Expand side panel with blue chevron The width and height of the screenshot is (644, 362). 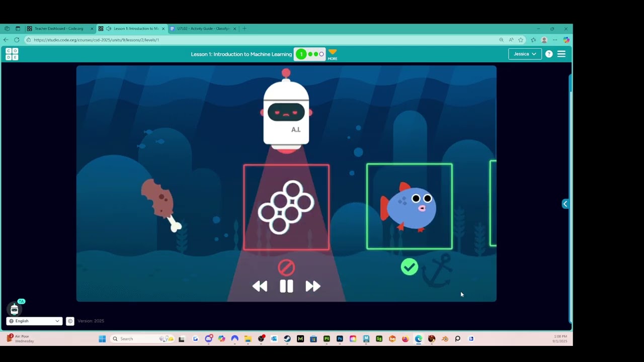pos(566,204)
